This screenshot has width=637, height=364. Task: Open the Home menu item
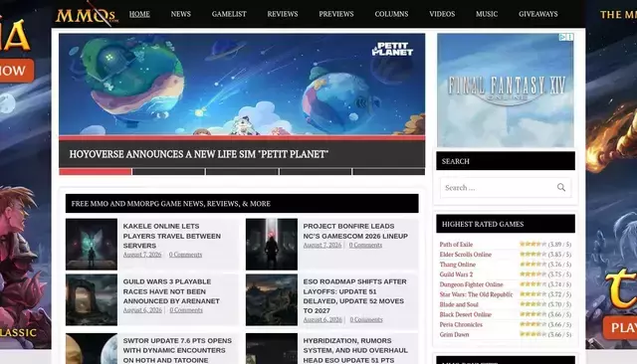pos(139,14)
